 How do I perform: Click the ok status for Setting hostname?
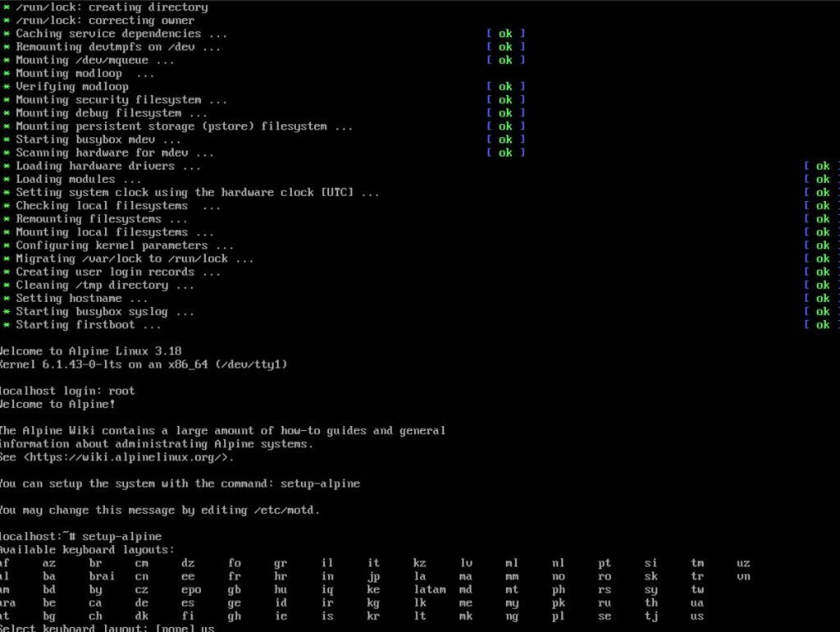822,298
